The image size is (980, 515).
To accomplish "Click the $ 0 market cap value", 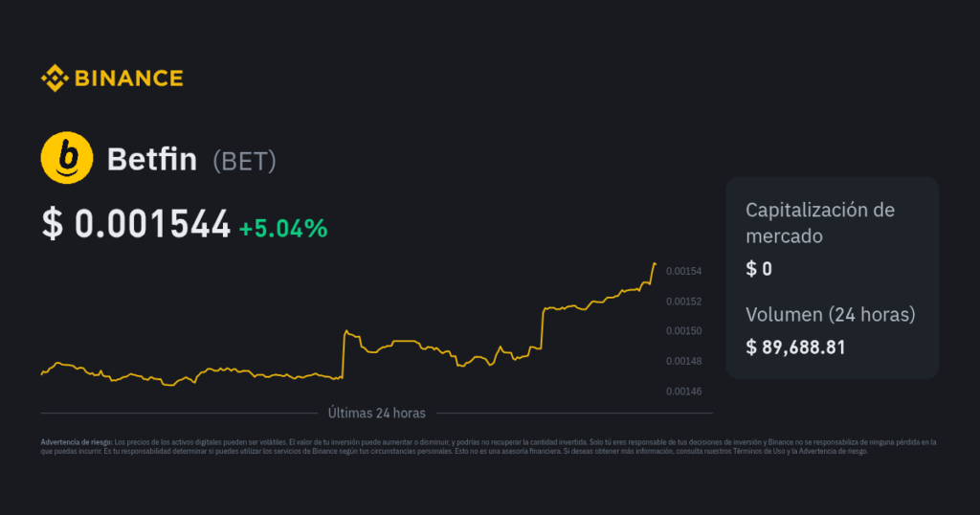I will pos(759,269).
